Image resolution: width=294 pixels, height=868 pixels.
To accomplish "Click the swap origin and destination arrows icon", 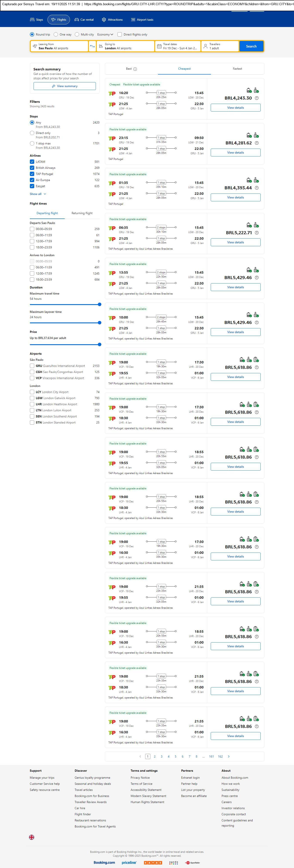I will pyautogui.click(x=92, y=46).
